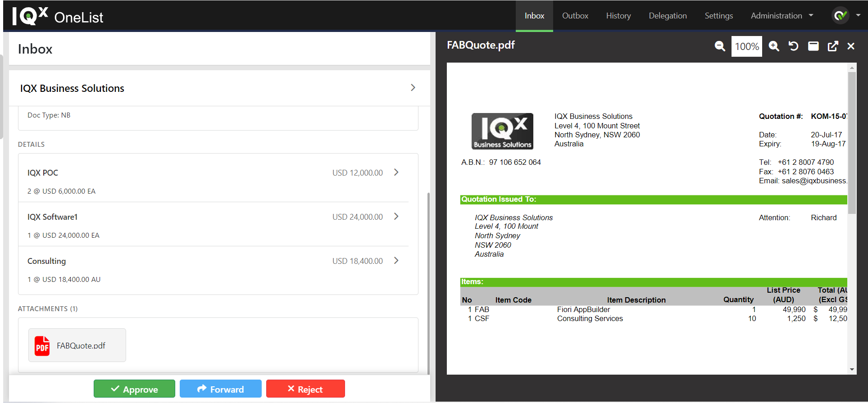The width and height of the screenshot is (868, 403).
Task: Open the History tab
Action: coord(618,16)
